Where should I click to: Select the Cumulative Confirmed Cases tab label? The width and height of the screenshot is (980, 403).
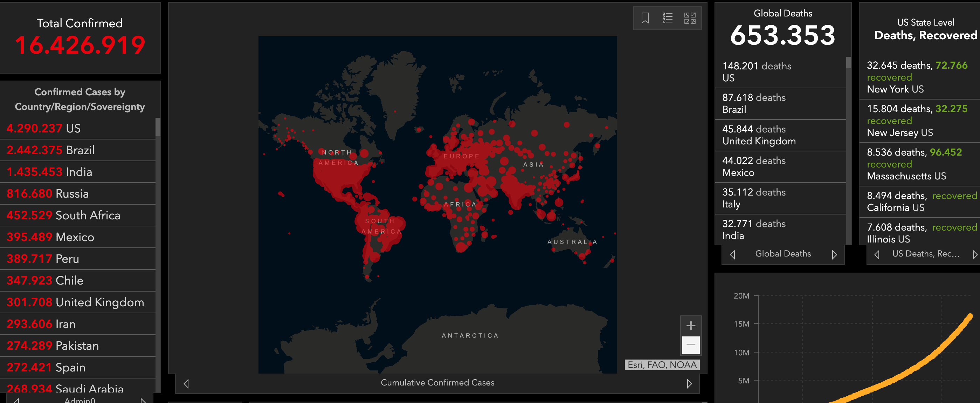437,382
